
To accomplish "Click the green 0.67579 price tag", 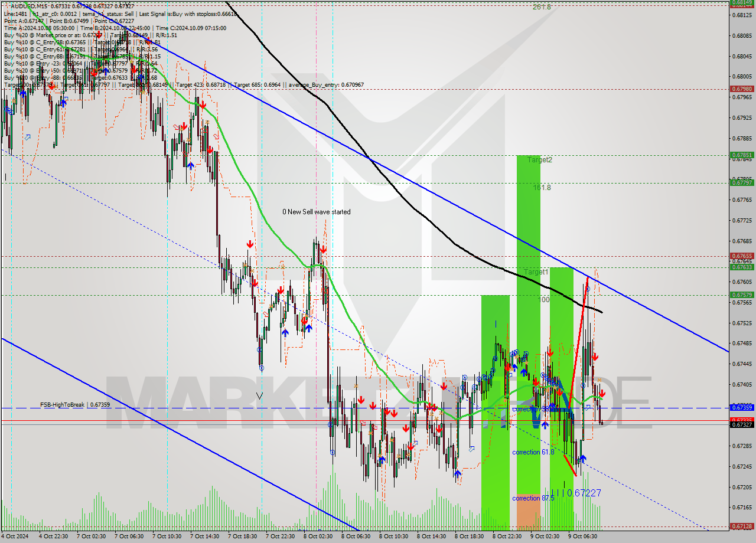I will coord(742,295).
